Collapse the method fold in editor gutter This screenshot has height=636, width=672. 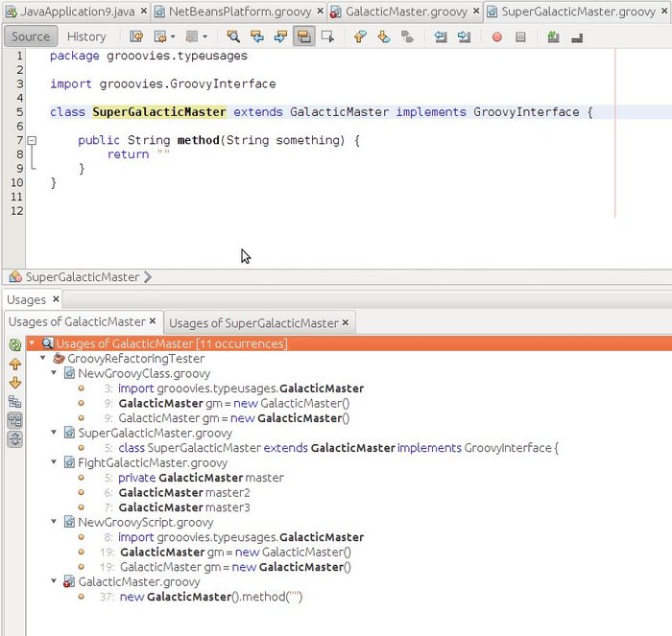click(32, 140)
